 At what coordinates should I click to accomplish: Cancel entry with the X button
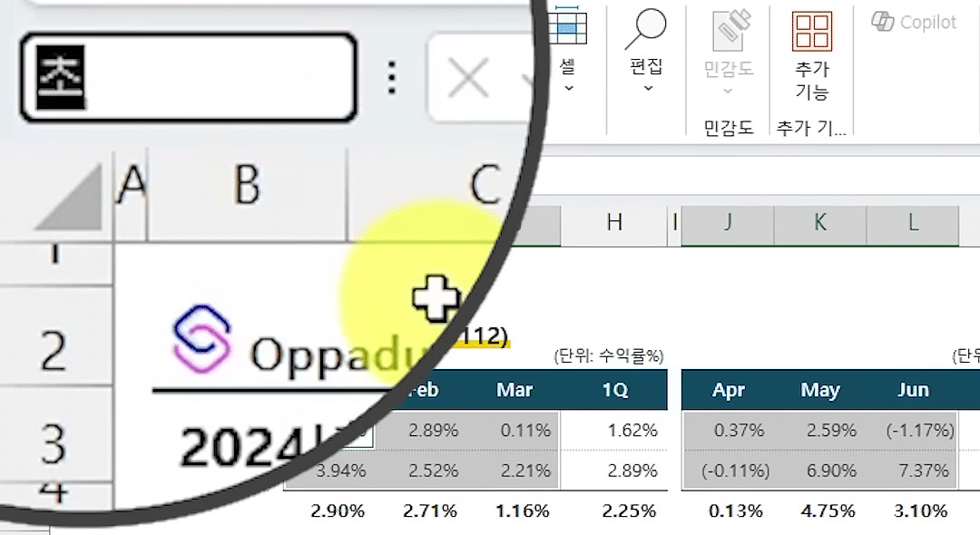click(468, 79)
